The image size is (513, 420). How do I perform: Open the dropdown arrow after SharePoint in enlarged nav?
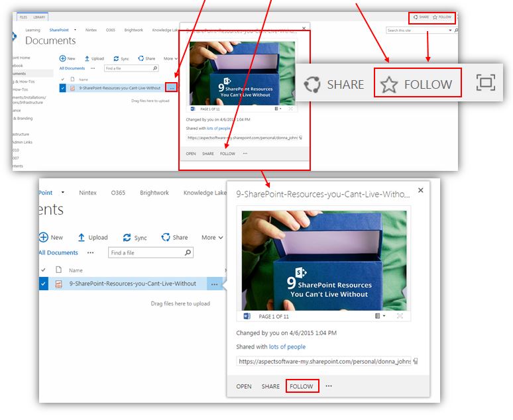click(x=63, y=192)
